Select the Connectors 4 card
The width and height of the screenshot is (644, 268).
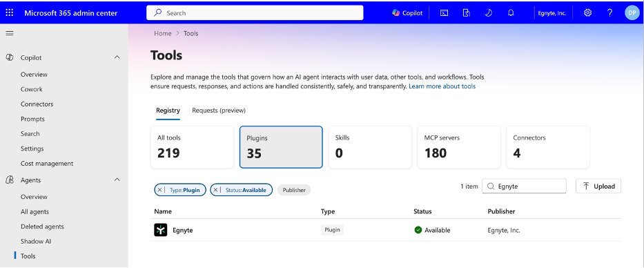click(548, 147)
